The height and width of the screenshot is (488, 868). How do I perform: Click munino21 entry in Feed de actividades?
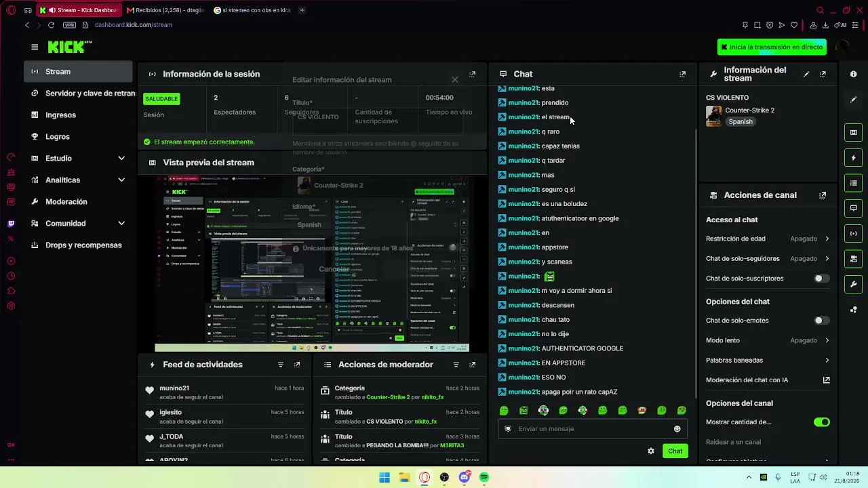224,392
